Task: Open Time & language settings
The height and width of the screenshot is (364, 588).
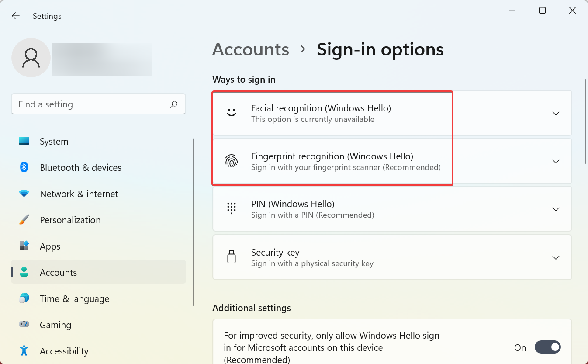Action: pyautogui.click(x=74, y=298)
